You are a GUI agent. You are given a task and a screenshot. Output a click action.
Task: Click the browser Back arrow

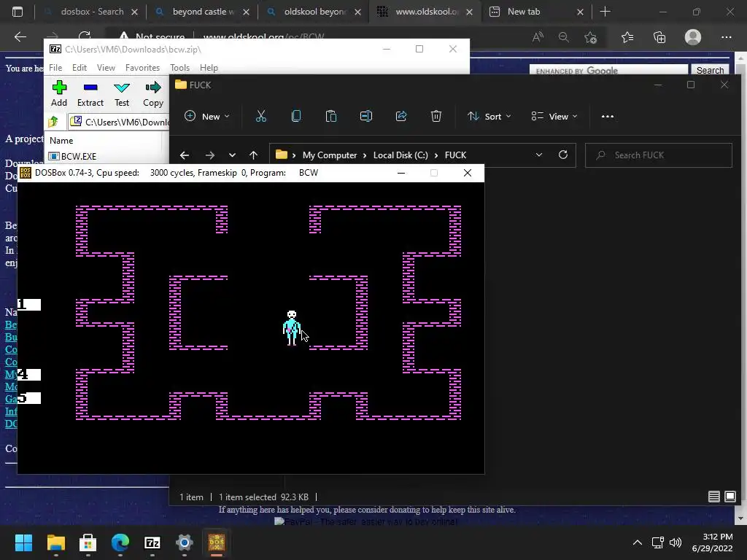pos(20,37)
